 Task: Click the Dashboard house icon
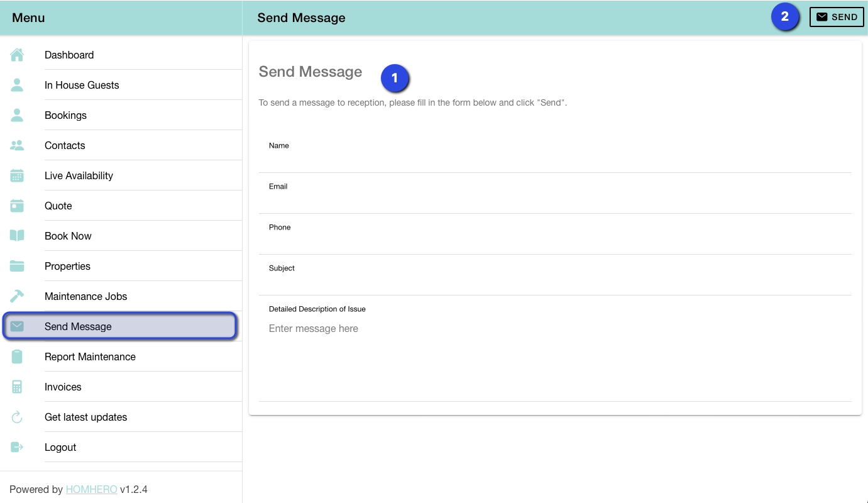(x=17, y=55)
